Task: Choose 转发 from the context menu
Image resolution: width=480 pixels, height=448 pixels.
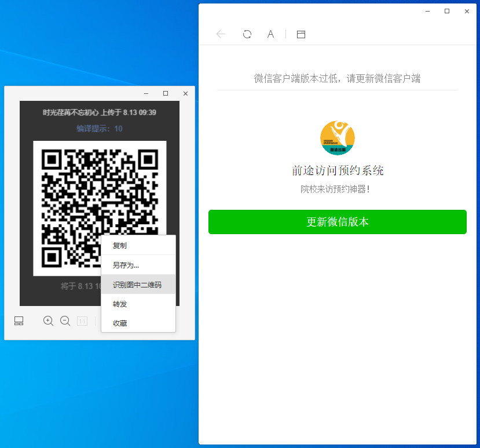Action: [x=138, y=304]
